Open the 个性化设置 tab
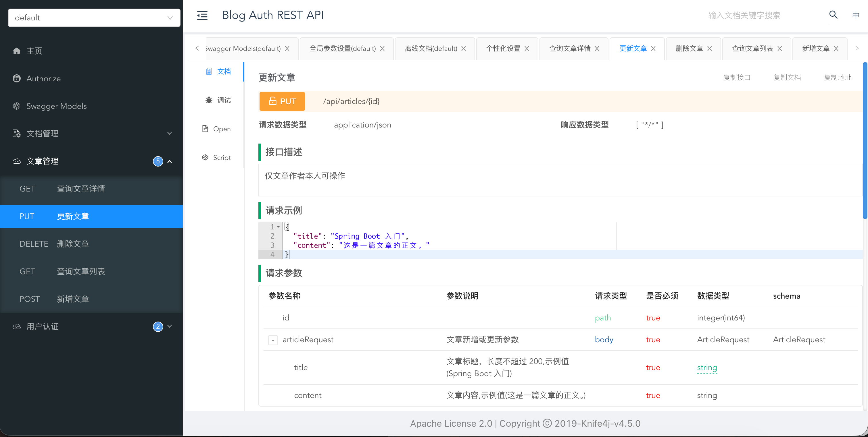 tap(503, 49)
